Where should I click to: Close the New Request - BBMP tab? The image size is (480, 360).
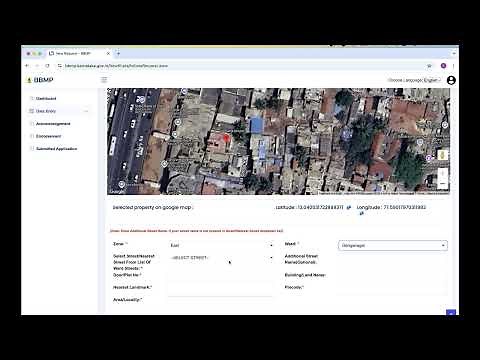[108, 53]
